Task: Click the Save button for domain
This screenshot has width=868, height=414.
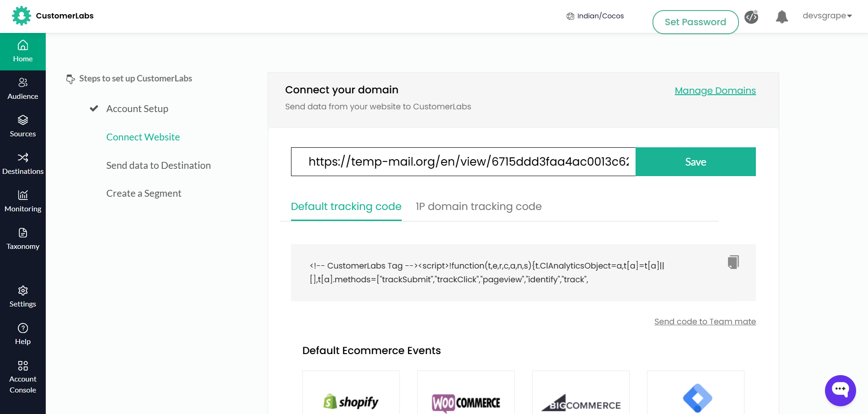Action: 695,162
